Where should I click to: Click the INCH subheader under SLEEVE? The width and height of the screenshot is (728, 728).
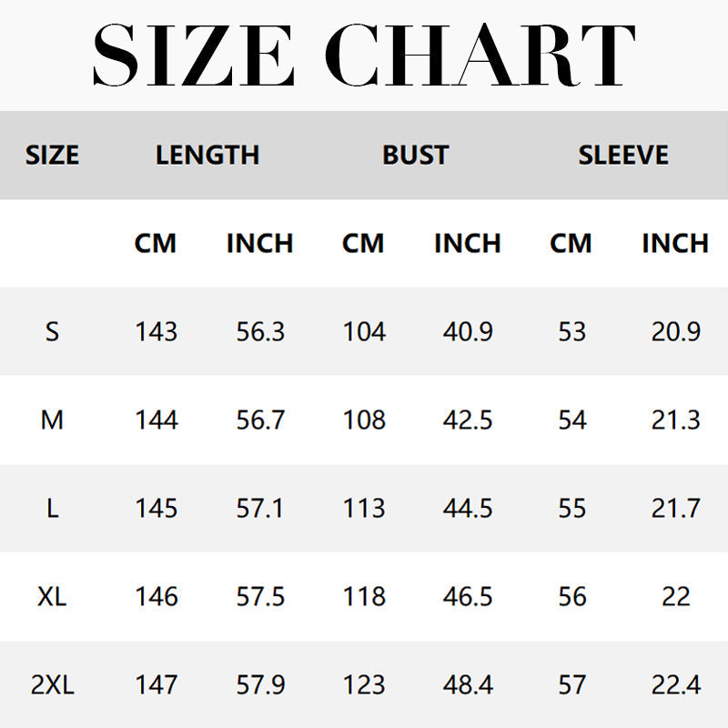(x=675, y=243)
